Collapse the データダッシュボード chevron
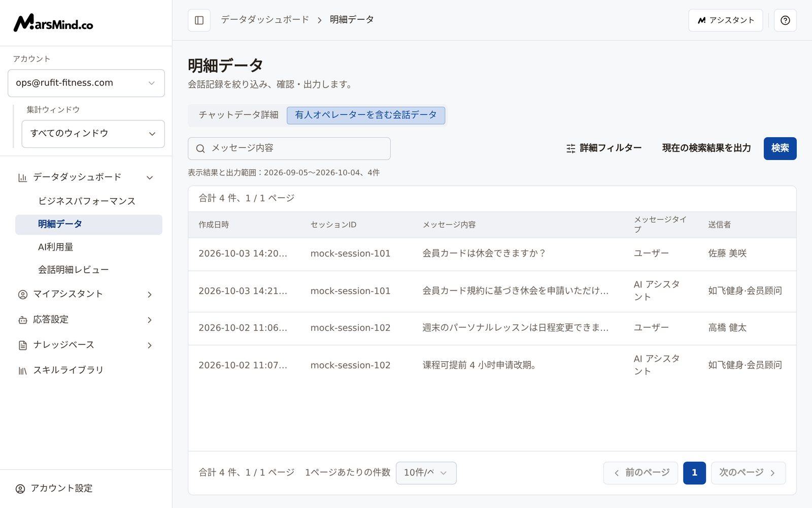Viewport: 812px width, 508px height. 150,178
